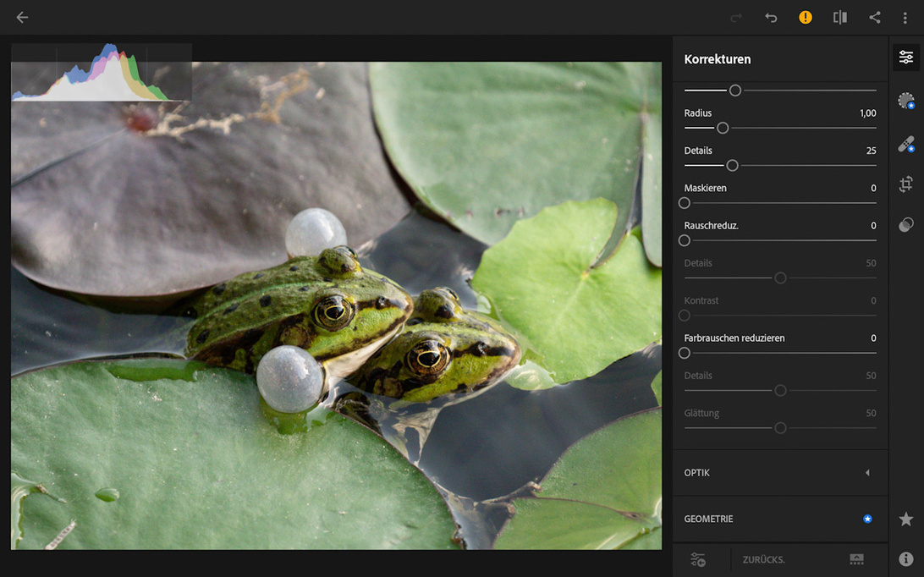Open the crop and rotate tool

pos(906,184)
